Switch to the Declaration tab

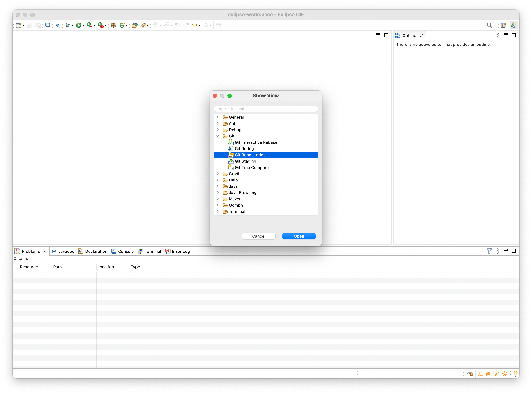pyautogui.click(x=93, y=251)
